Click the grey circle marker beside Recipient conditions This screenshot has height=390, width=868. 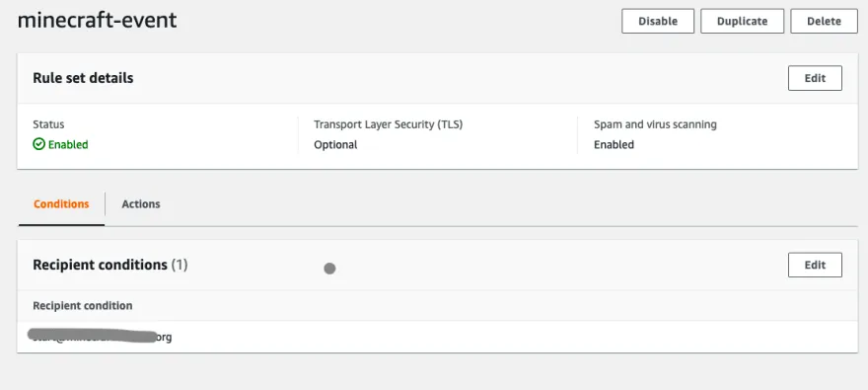[329, 269]
